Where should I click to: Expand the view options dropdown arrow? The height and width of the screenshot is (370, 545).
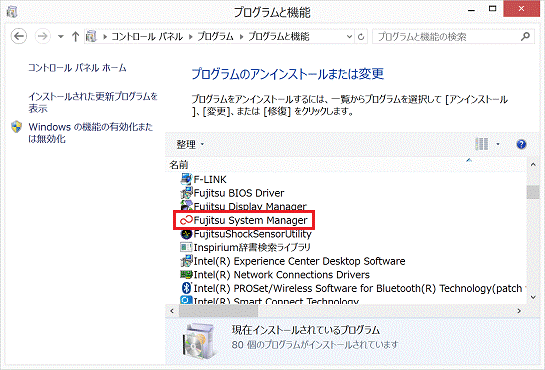498,144
